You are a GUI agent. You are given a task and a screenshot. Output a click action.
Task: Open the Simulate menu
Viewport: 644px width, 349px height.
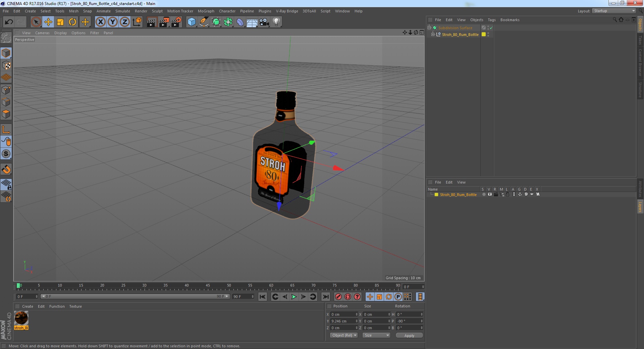click(123, 11)
